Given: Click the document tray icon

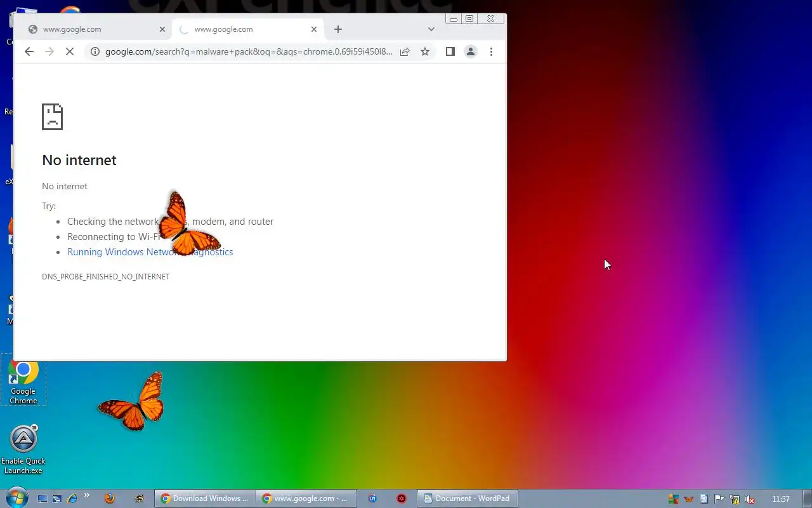Looking at the screenshot, I should point(704,499).
